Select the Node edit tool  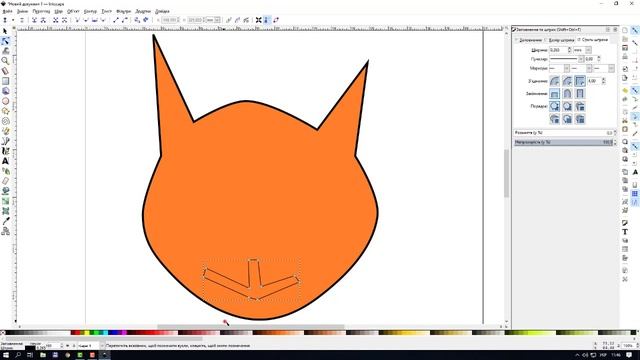[5, 41]
